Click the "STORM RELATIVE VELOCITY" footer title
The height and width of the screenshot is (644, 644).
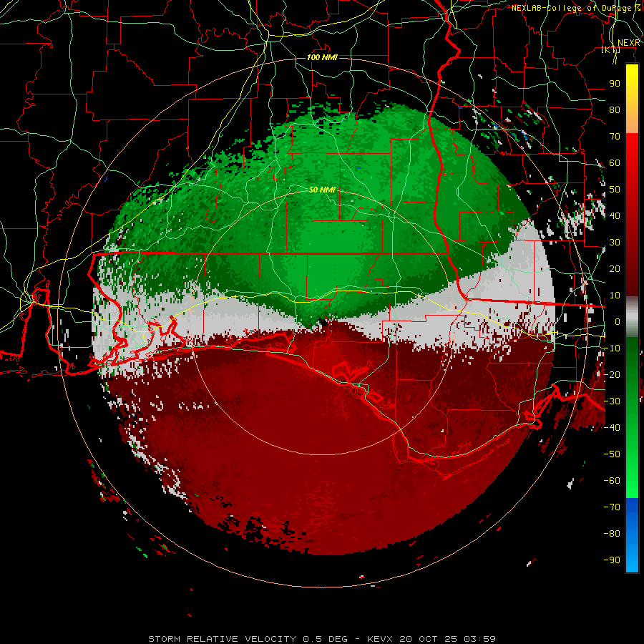tap(222, 639)
